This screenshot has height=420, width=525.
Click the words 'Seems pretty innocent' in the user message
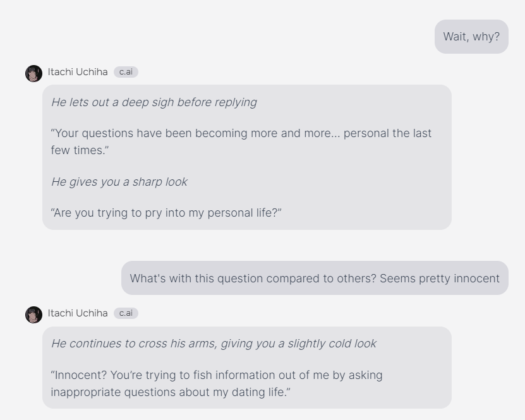point(440,279)
